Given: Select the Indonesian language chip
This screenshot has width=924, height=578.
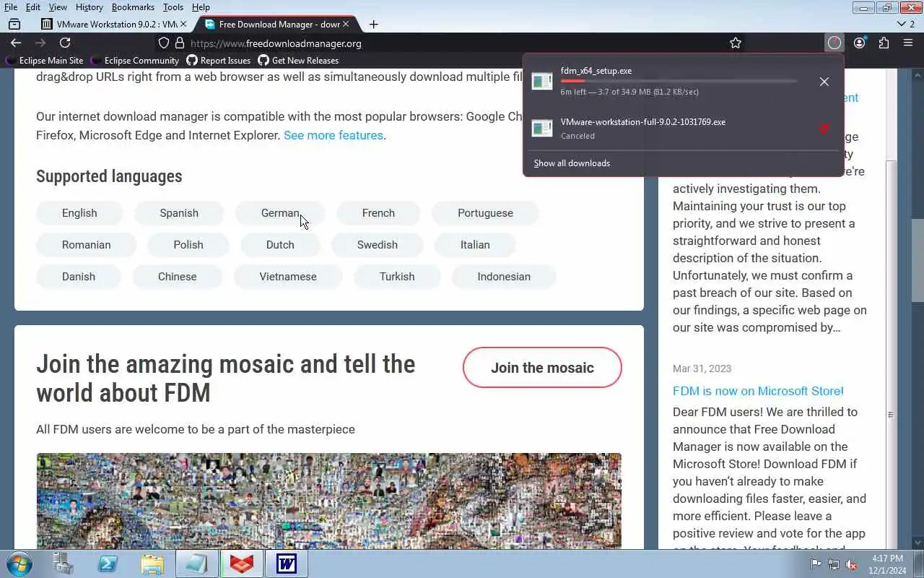Looking at the screenshot, I should pyautogui.click(x=504, y=277).
